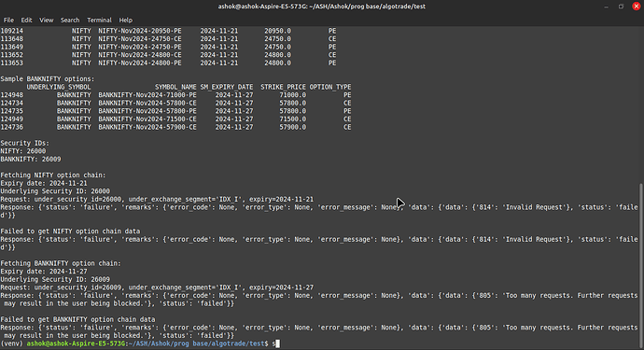Click 'Fetching NIFTY option chain:' line
This screenshot has width=644, height=350.
(x=53, y=175)
